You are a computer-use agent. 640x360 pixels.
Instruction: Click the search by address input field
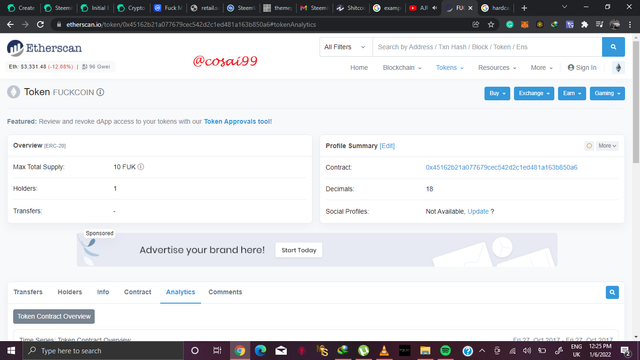[x=487, y=47]
